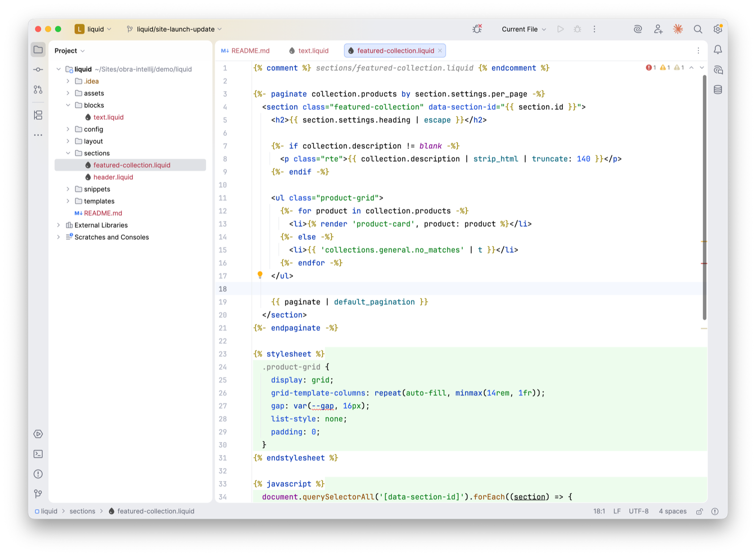Expand the layout folder

click(x=68, y=141)
